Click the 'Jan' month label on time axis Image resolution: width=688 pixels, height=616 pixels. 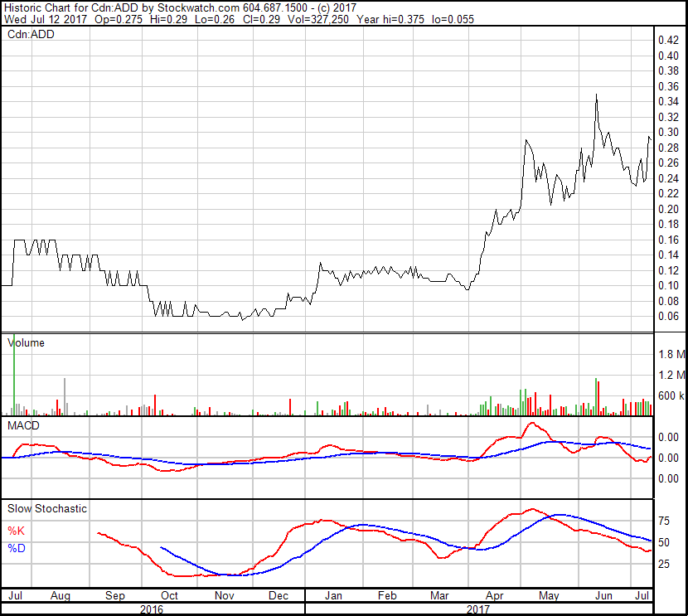click(x=333, y=595)
